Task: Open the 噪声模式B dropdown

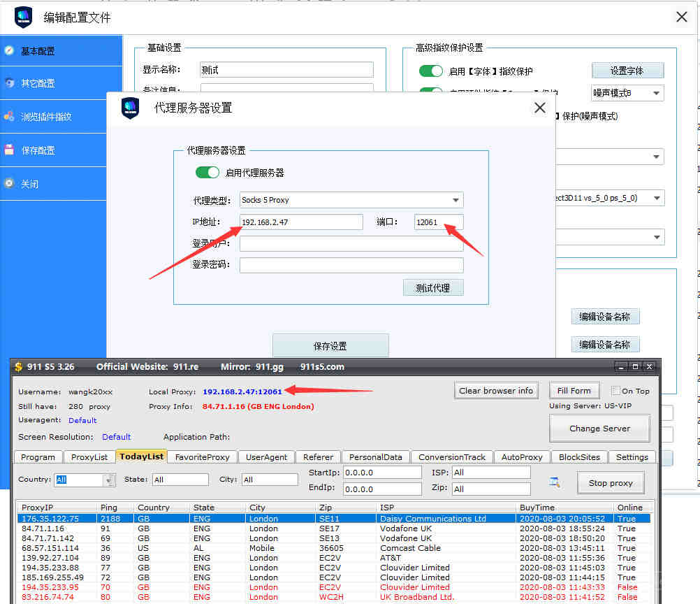Action: [x=627, y=93]
